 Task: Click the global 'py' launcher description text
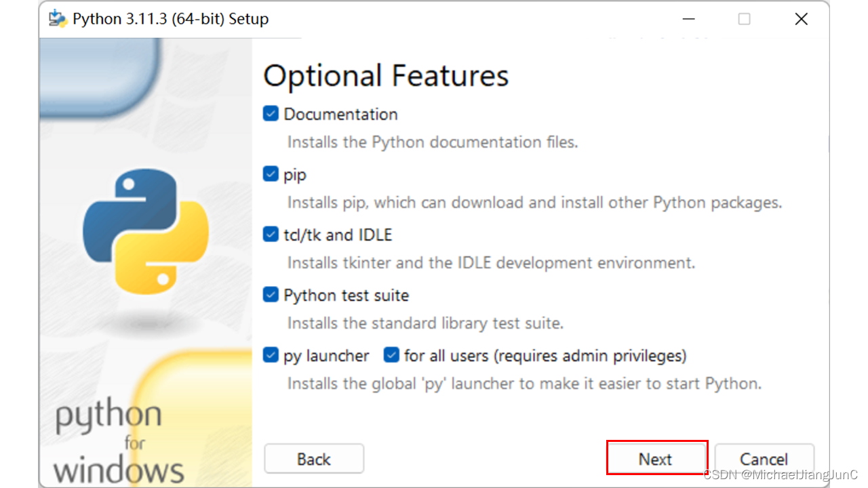click(x=525, y=384)
